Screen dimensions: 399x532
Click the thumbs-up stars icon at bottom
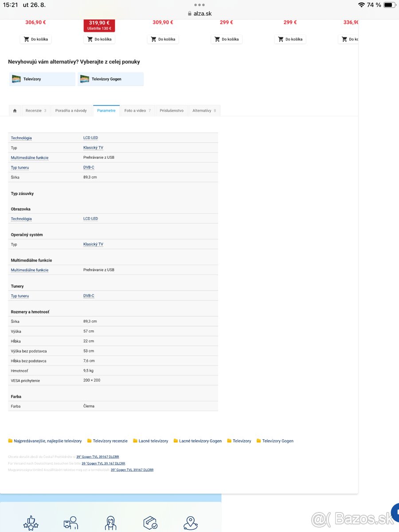[x=31, y=523]
